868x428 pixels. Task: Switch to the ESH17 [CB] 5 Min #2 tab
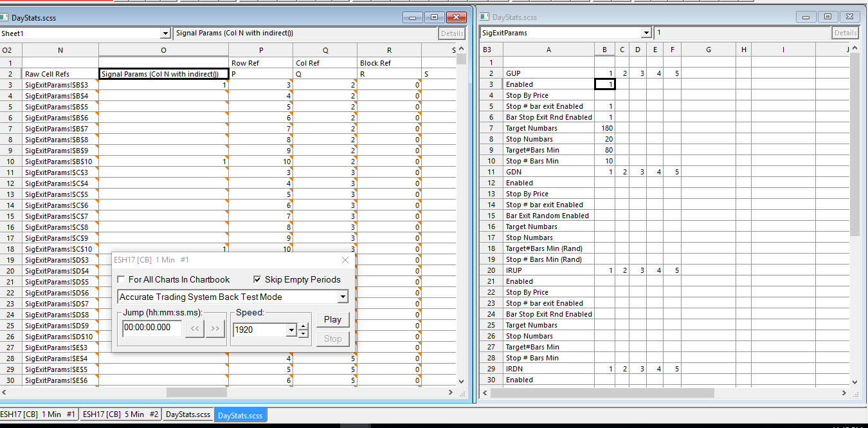[122, 414]
